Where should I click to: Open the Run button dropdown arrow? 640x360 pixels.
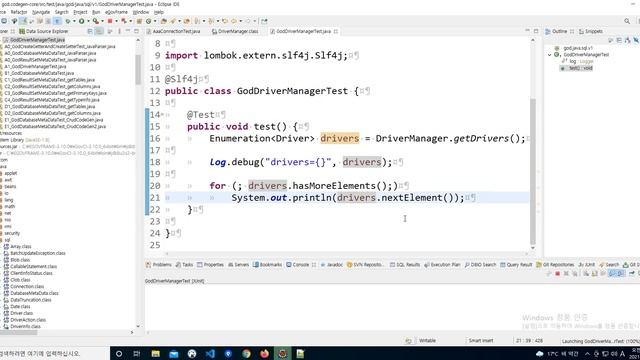coord(88,21)
